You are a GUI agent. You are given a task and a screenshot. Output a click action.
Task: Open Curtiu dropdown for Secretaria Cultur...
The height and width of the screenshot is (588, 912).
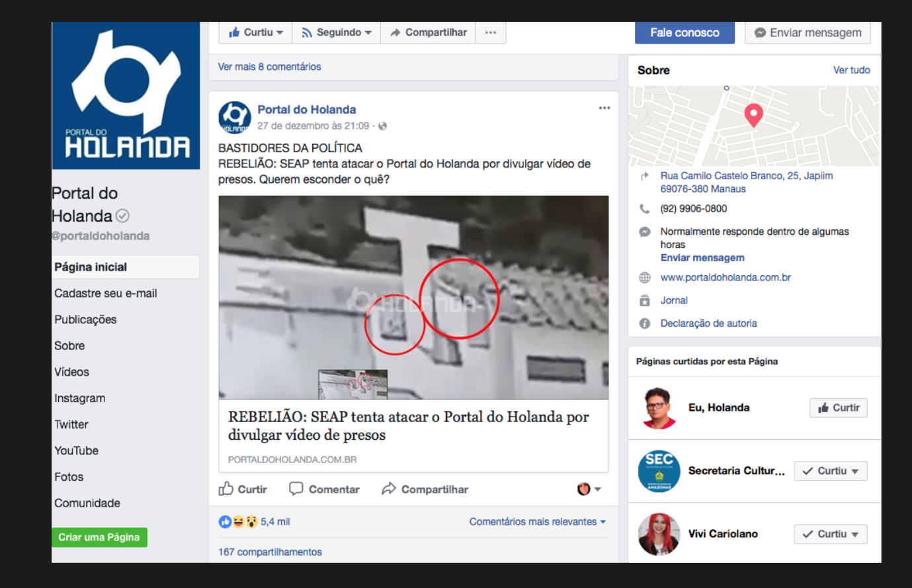[831, 471]
